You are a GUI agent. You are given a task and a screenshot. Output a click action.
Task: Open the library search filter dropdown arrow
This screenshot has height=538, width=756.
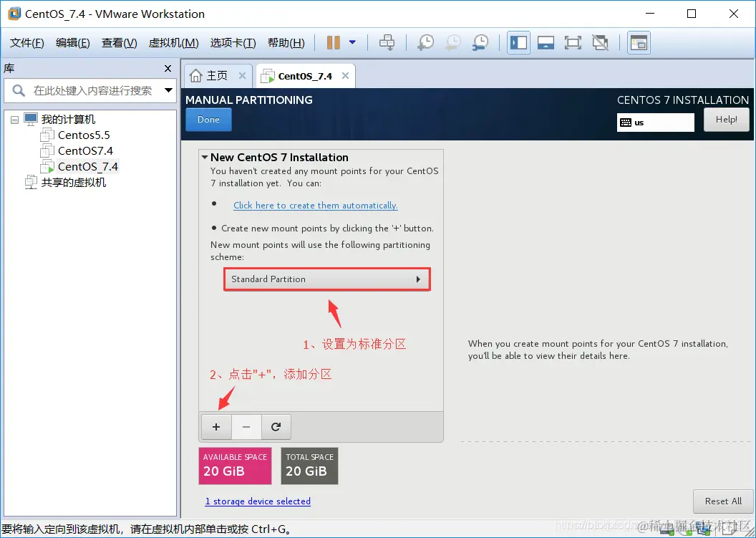[168, 90]
